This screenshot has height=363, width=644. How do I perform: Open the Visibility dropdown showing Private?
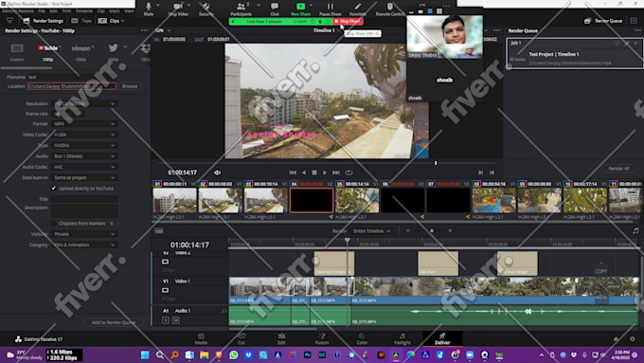[x=84, y=234]
